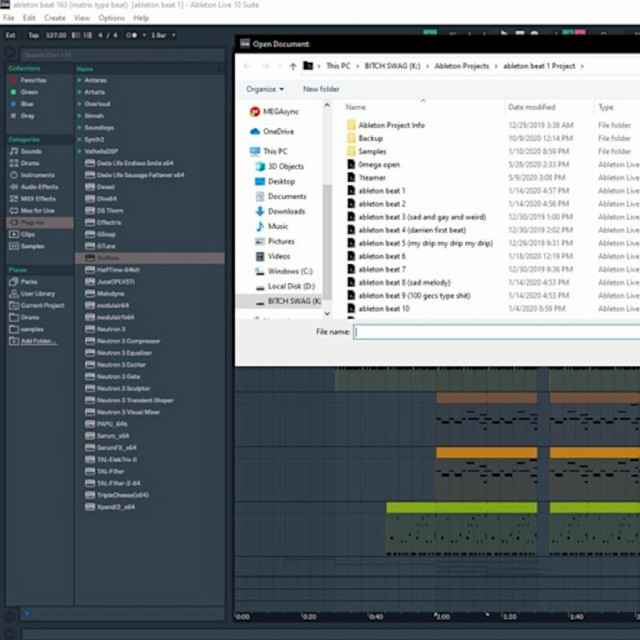Expand Antares plug-in folder
This screenshot has width=640, height=640.
[x=80, y=80]
